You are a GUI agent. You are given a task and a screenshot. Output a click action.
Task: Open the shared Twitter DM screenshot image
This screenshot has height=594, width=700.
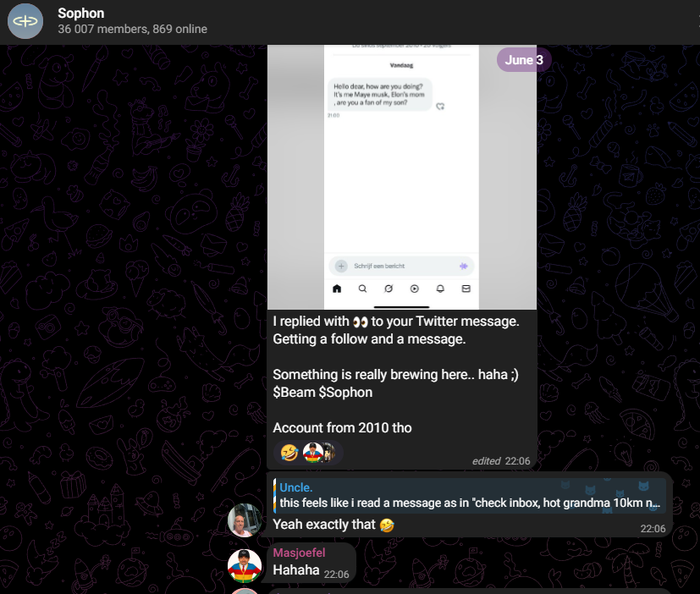click(x=402, y=177)
